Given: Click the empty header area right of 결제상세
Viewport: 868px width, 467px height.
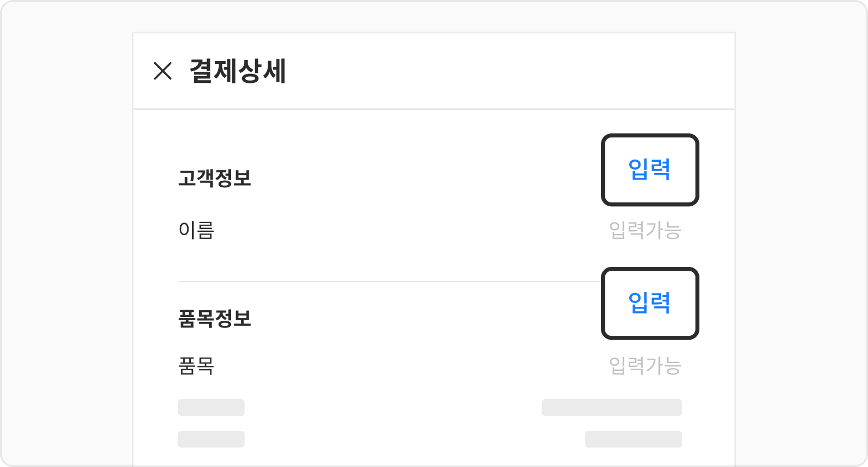Looking at the screenshot, I should [501, 71].
